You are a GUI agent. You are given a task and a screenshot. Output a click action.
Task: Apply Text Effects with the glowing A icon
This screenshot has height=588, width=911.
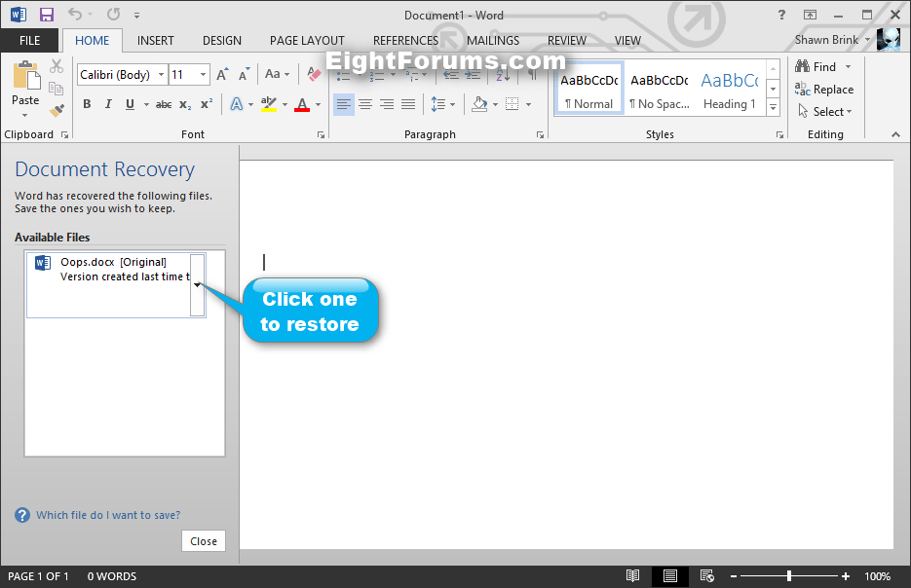pos(235,104)
